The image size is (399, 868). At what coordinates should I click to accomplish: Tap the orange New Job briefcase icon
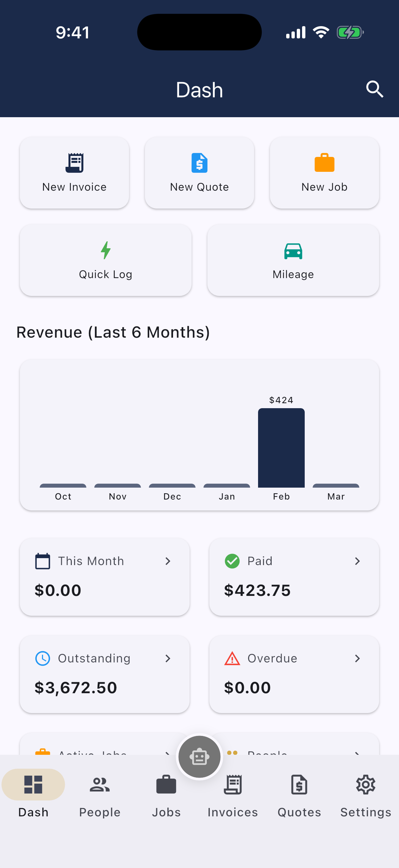point(324,163)
